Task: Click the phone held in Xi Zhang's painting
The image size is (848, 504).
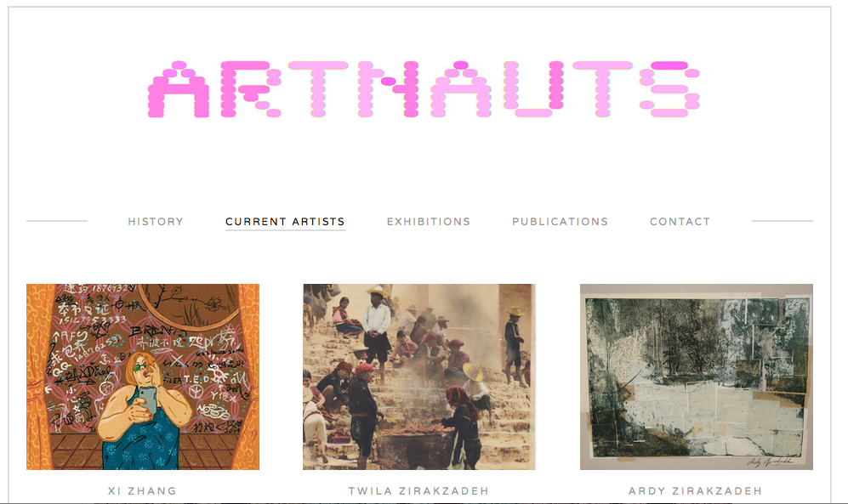Action: (148, 399)
